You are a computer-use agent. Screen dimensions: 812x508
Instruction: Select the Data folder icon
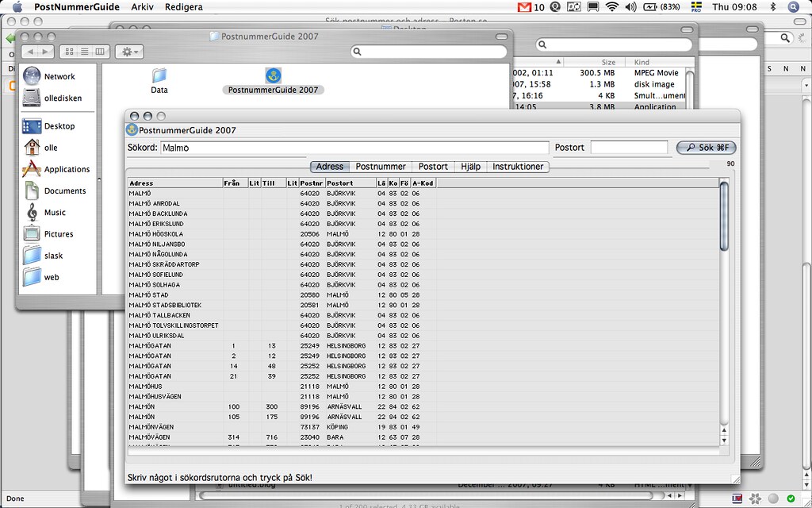tap(159, 75)
